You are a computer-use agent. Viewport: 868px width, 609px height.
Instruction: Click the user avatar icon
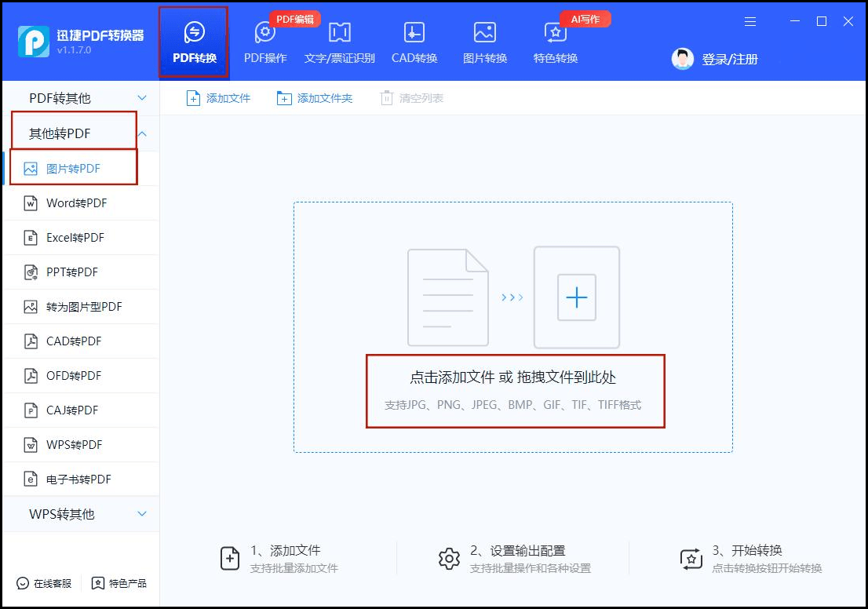pyautogui.click(x=681, y=58)
